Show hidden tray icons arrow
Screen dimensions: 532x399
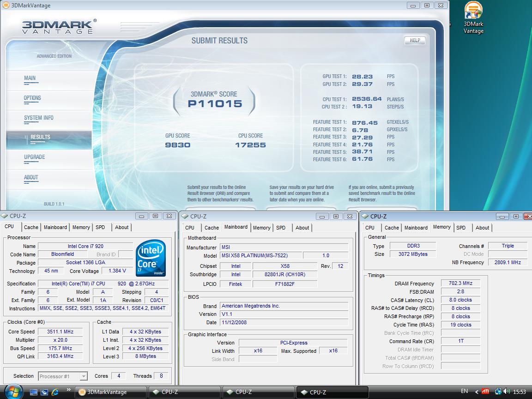[477, 392]
